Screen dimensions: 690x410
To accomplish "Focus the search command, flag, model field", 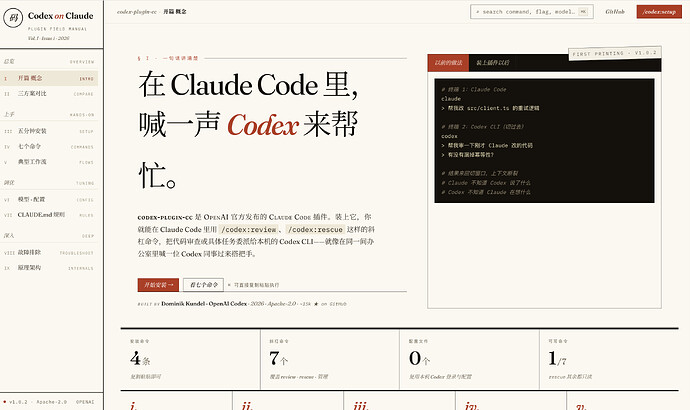I will pyautogui.click(x=532, y=12).
